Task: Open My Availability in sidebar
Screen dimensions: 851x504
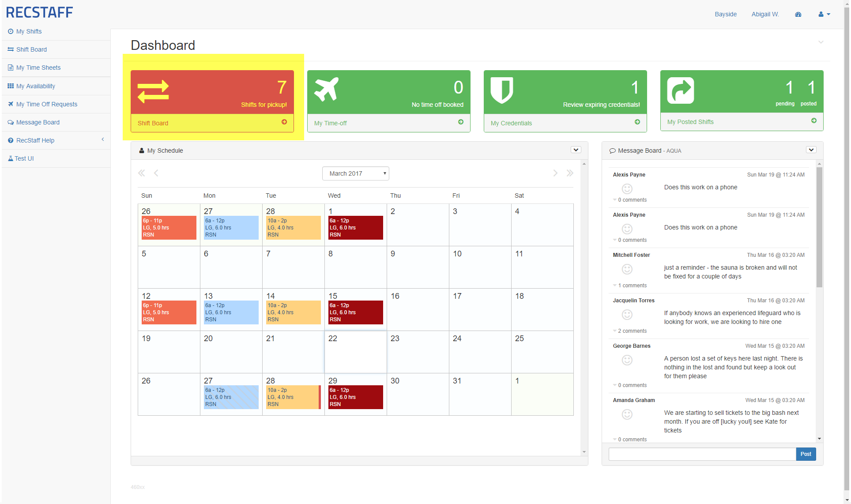Action: click(36, 86)
